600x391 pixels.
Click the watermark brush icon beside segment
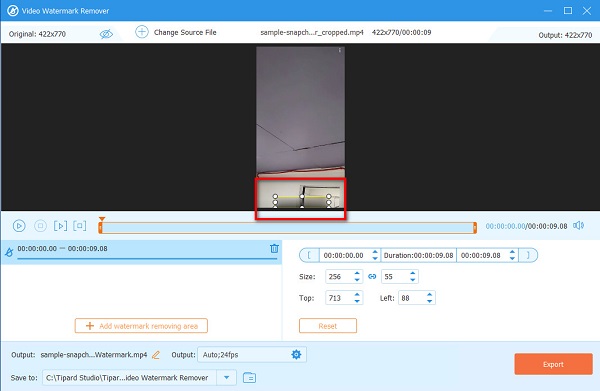(x=9, y=252)
